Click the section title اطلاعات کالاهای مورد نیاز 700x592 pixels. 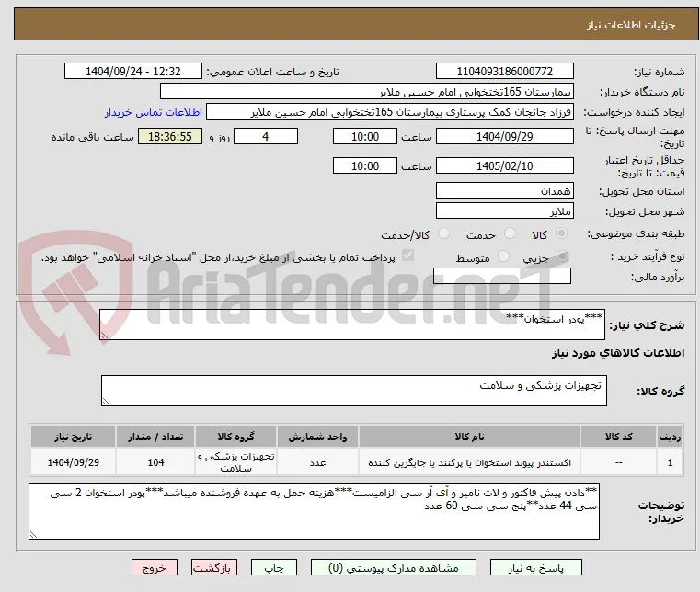[x=618, y=353]
